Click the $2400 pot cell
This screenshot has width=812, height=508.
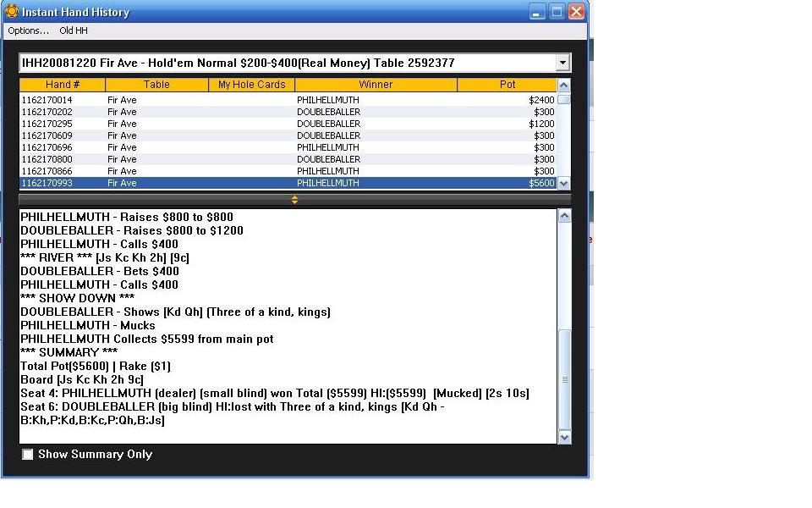[x=541, y=100]
